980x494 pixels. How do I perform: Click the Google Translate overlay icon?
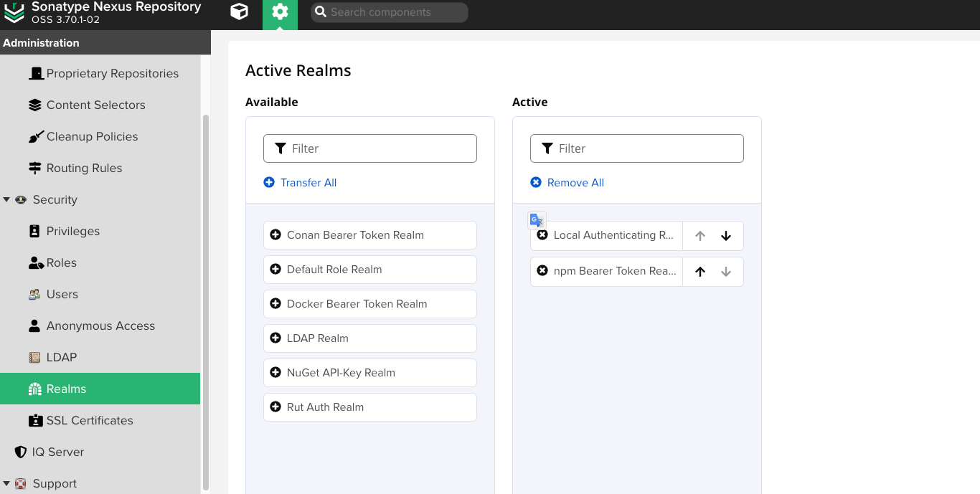pos(537,220)
